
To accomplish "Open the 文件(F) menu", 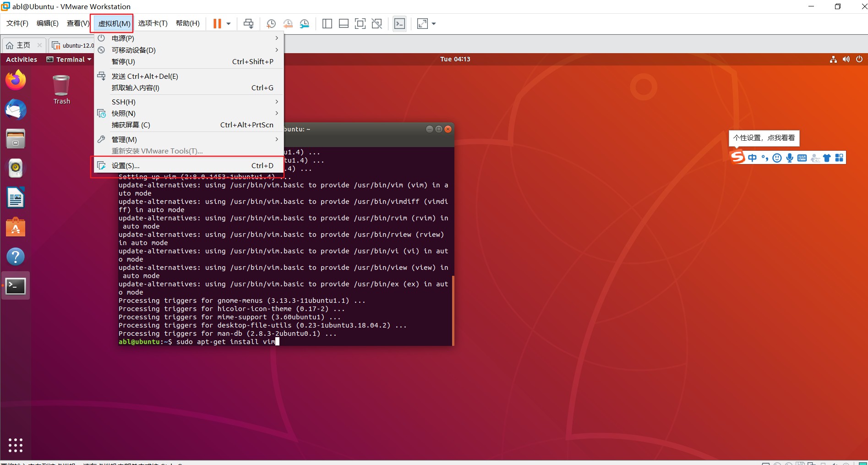I will 17,23.
